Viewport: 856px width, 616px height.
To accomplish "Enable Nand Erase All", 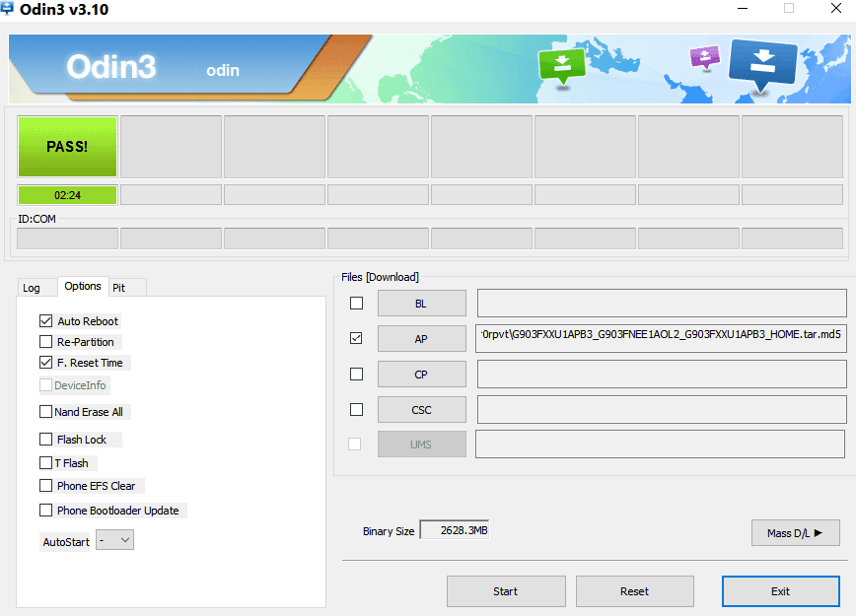I will tap(45, 411).
